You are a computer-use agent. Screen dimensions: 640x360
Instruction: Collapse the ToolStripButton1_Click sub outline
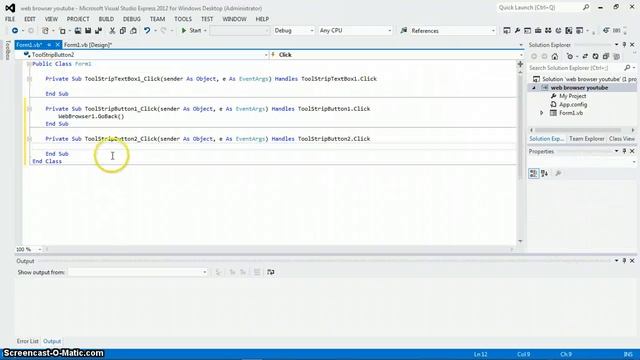(x=29, y=109)
